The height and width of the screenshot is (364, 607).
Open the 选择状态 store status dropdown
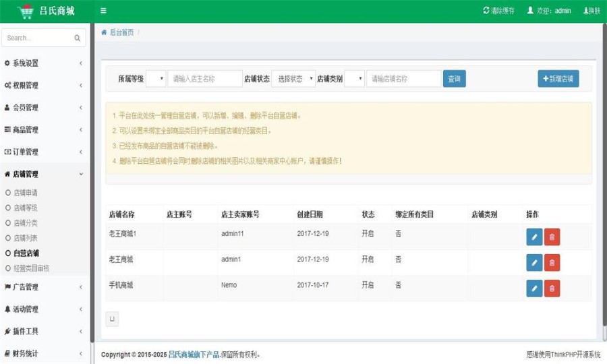tap(293, 79)
